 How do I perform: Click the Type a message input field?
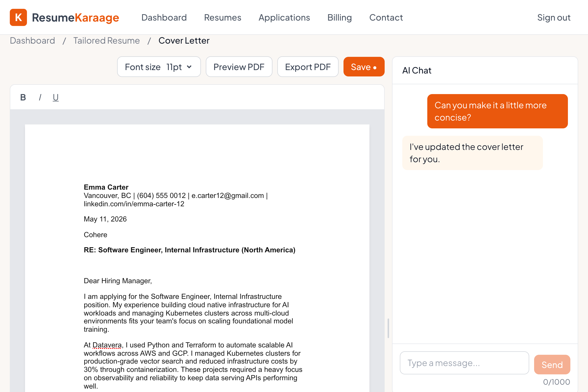pyautogui.click(x=464, y=363)
